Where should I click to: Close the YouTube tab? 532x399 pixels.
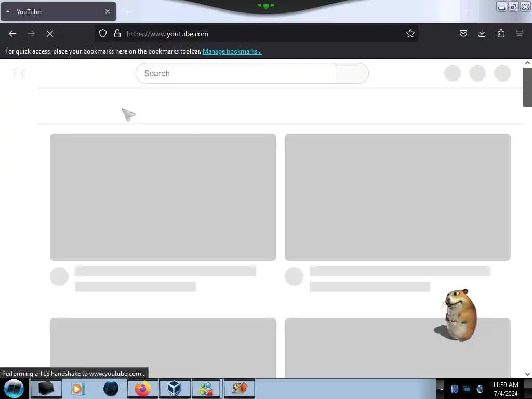(108, 11)
